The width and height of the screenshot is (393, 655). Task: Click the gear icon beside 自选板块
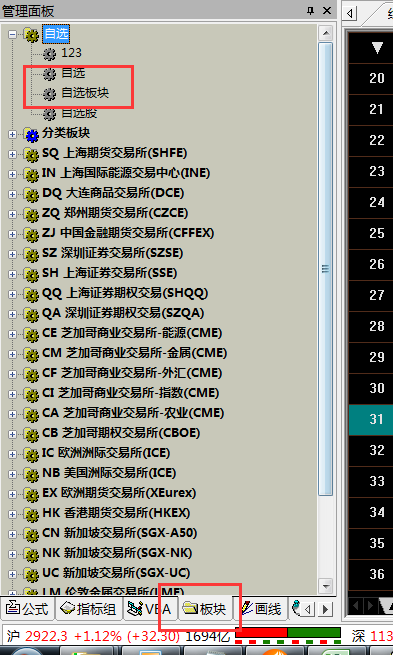coord(49,94)
